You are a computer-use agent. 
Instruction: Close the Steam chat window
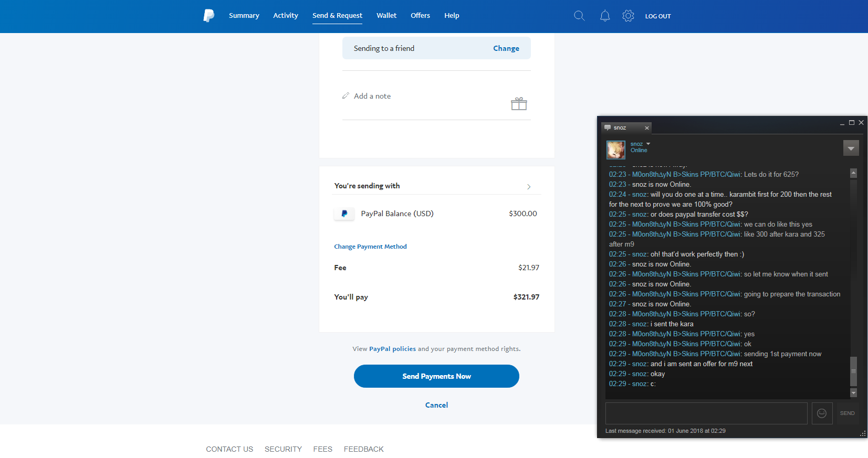coord(861,123)
